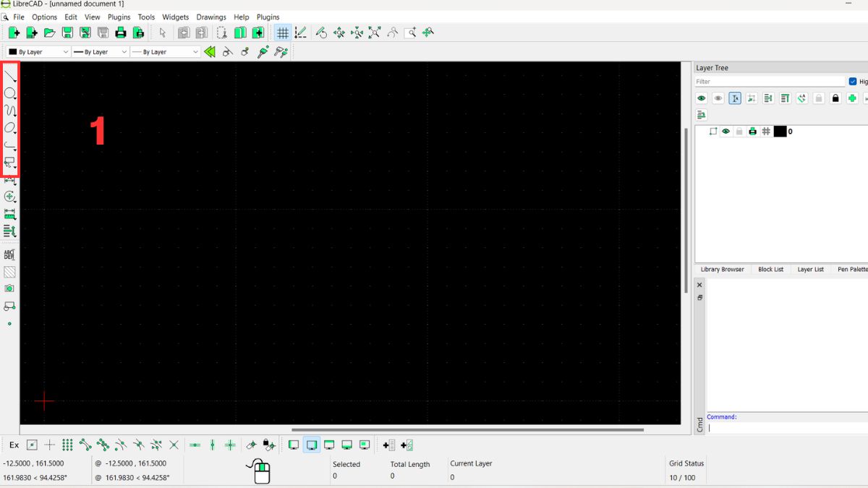The width and height of the screenshot is (868, 488).
Task: Add a new layer with green plus
Action: [852, 98]
